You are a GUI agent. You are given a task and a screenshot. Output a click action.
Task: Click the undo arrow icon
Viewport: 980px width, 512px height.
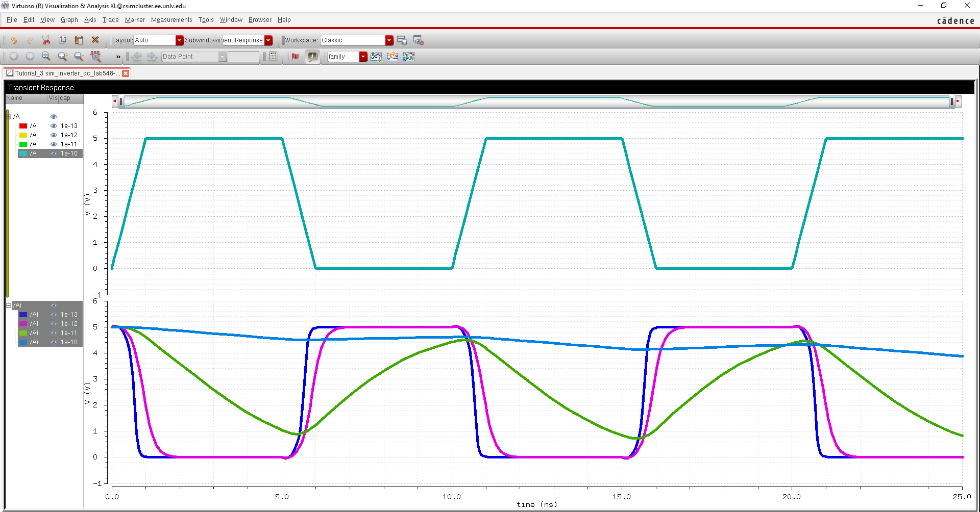tap(14, 40)
